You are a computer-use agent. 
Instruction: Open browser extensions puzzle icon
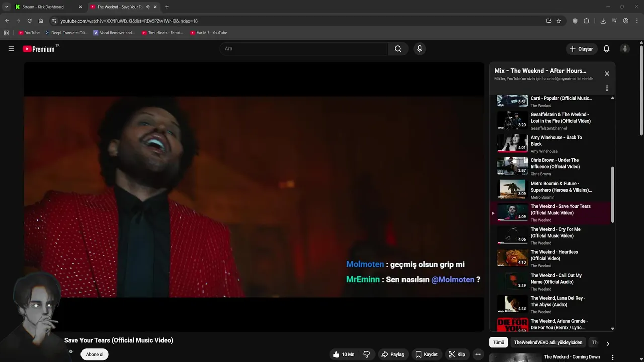coord(586,21)
